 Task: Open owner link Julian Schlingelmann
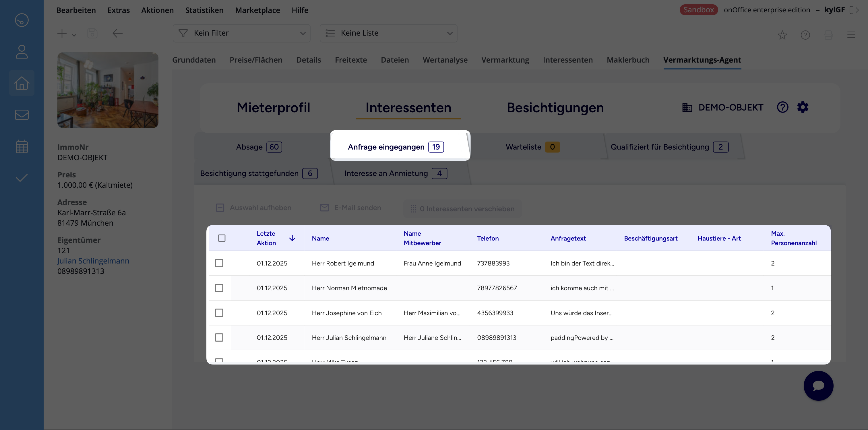point(93,260)
